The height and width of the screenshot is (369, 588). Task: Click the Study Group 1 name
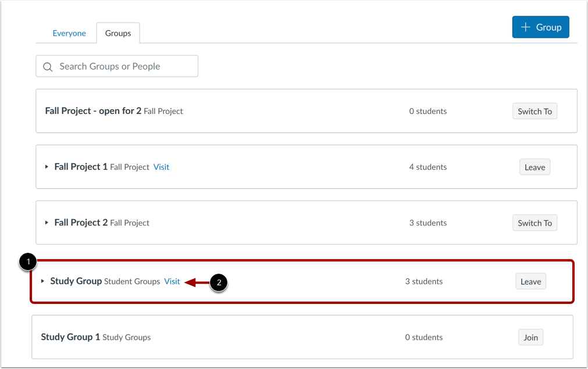point(70,337)
